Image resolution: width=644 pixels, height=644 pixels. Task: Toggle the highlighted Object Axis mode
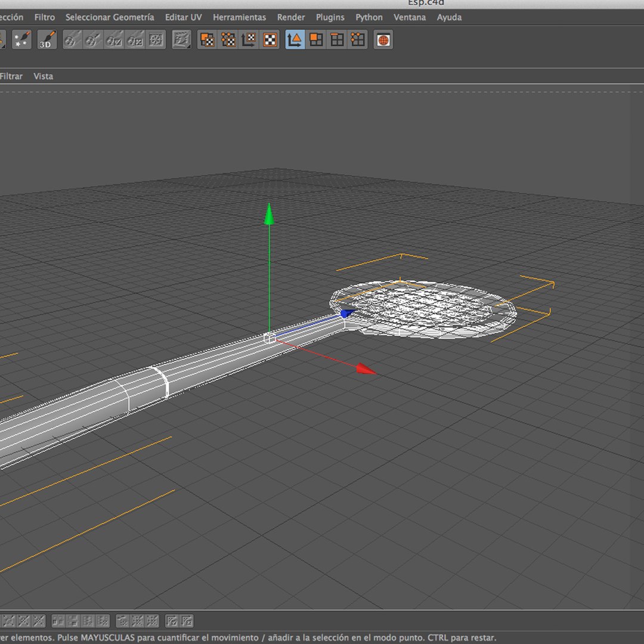pyautogui.click(x=295, y=40)
